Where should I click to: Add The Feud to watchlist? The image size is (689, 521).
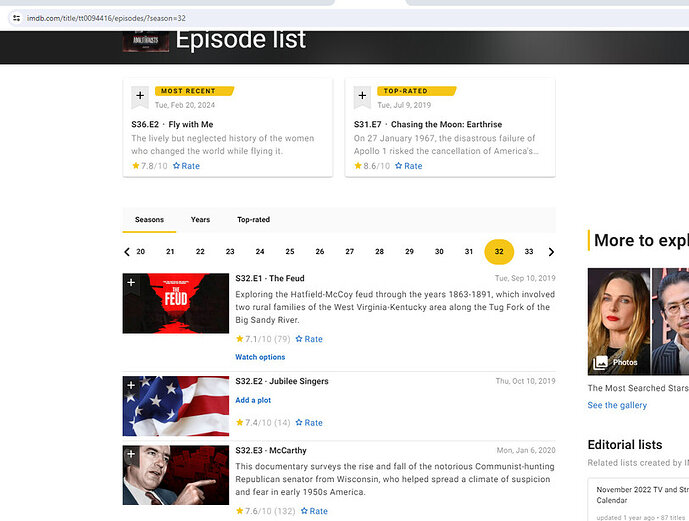click(x=131, y=283)
